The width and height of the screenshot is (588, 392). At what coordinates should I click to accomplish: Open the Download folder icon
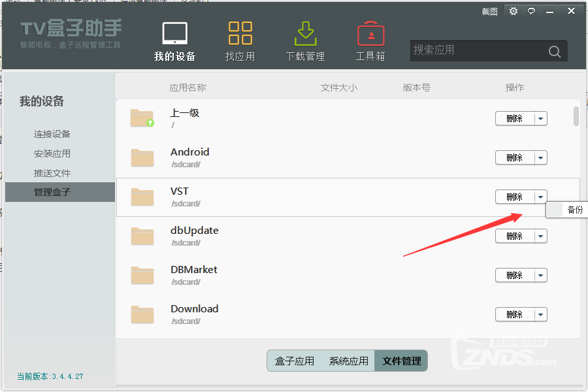[x=142, y=314]
